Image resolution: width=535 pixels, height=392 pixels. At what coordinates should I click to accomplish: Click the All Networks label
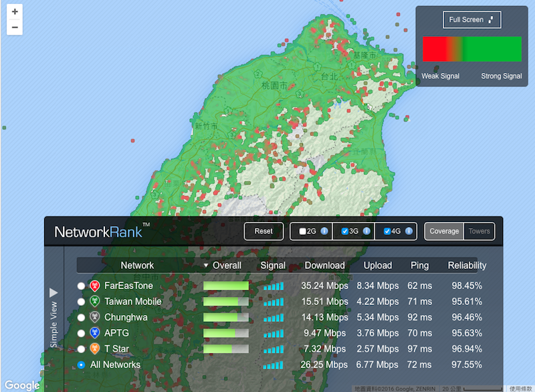coord(115,365)
